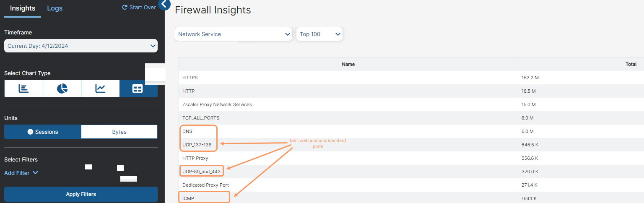Image resolution: width=644 pixels, height=203 pixels.
Task: Open the Timeframe dropdown
Action: (81, 46)
